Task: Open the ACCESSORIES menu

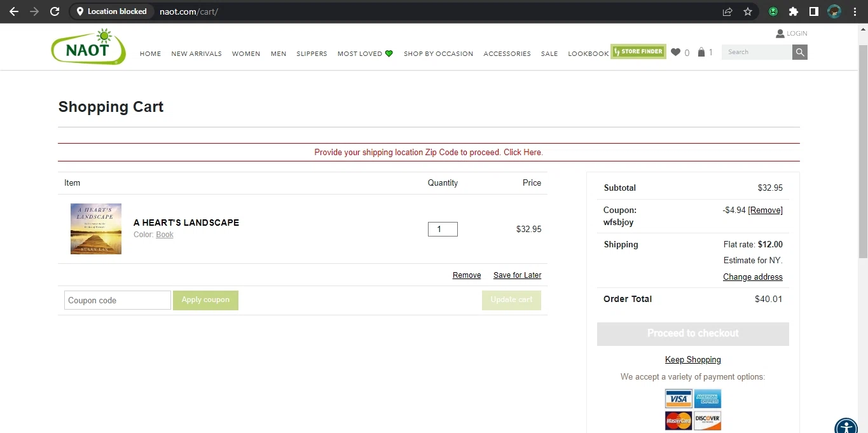Action: pos(507,54)
